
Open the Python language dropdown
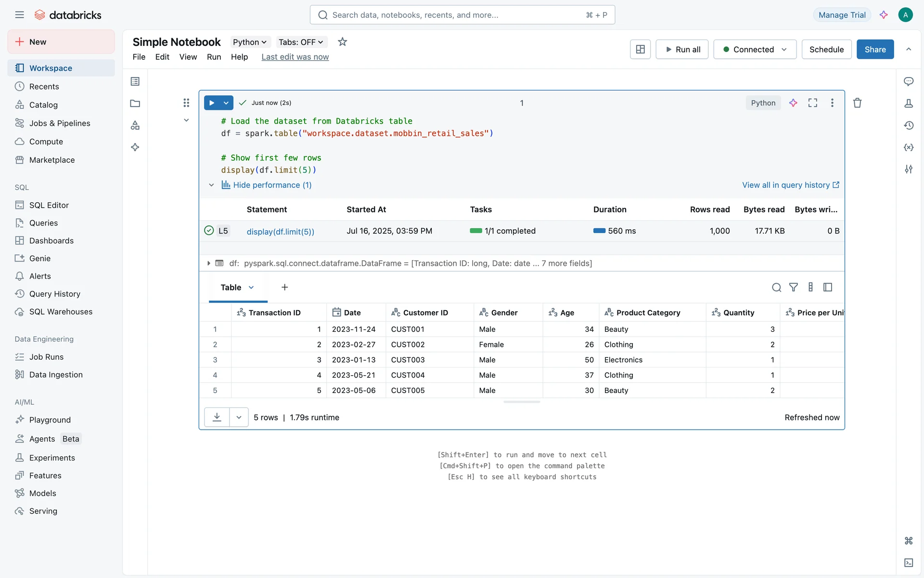tap(249, 42)
